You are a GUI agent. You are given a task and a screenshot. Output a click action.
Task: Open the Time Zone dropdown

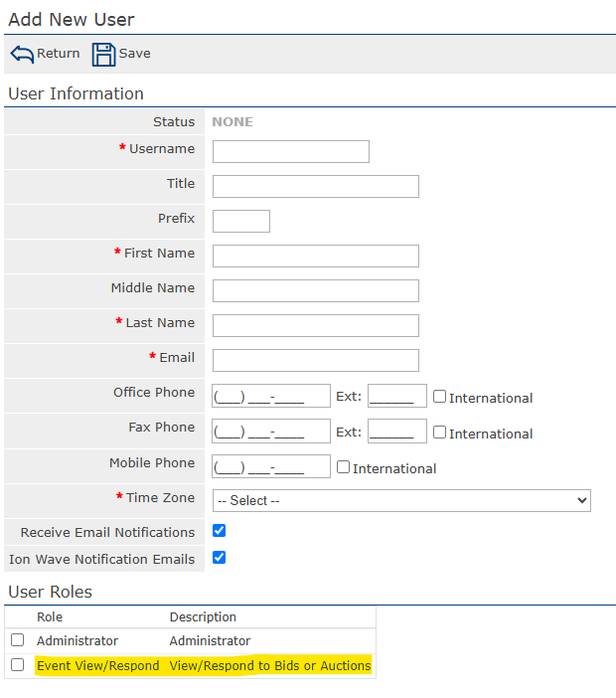tap(401, 501)
